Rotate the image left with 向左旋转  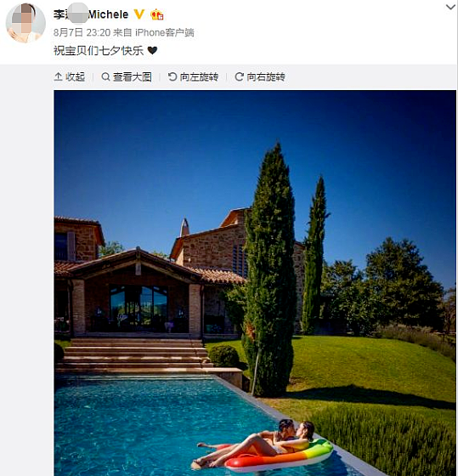193,76
